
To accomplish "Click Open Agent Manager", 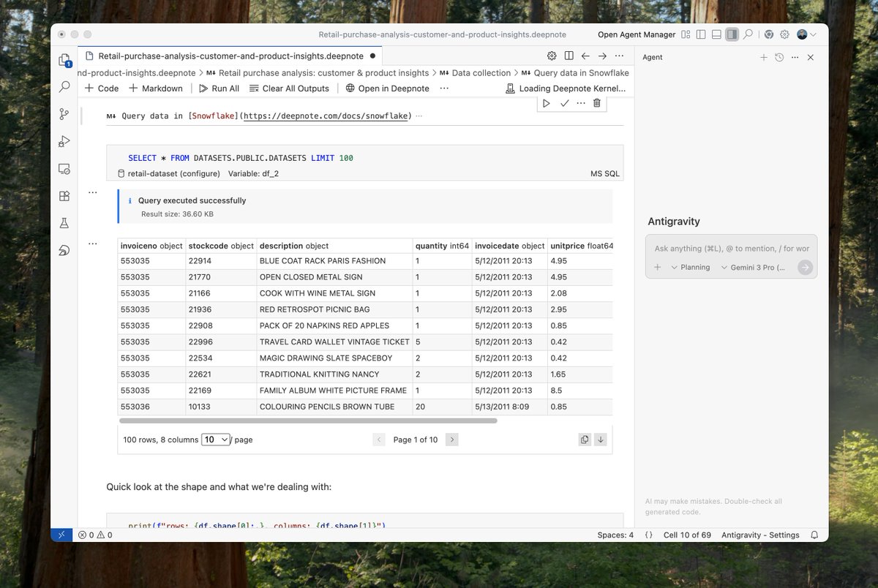I will [x=637, y=34].
